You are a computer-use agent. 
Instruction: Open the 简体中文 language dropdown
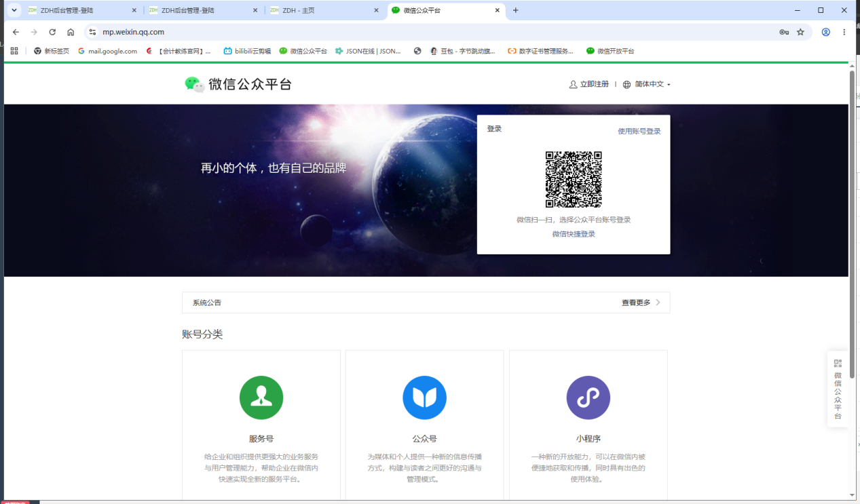pyautogui.click(x=647, y=84)
